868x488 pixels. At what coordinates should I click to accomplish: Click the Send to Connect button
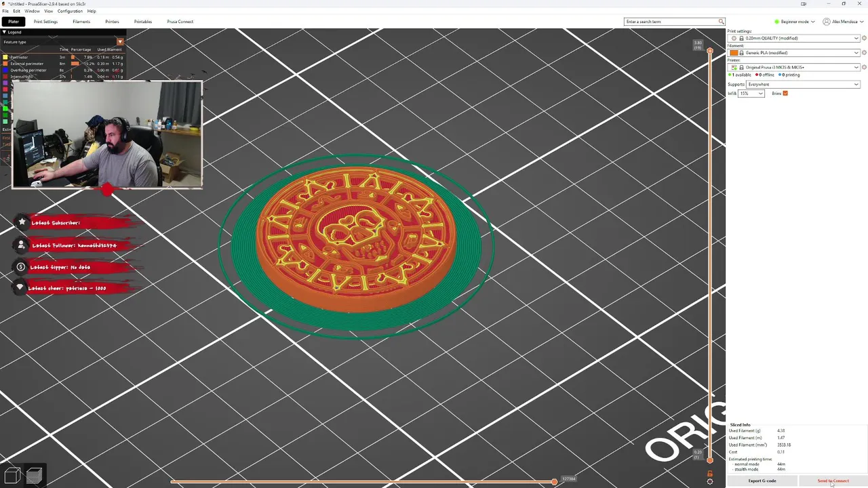pos(833,481)
